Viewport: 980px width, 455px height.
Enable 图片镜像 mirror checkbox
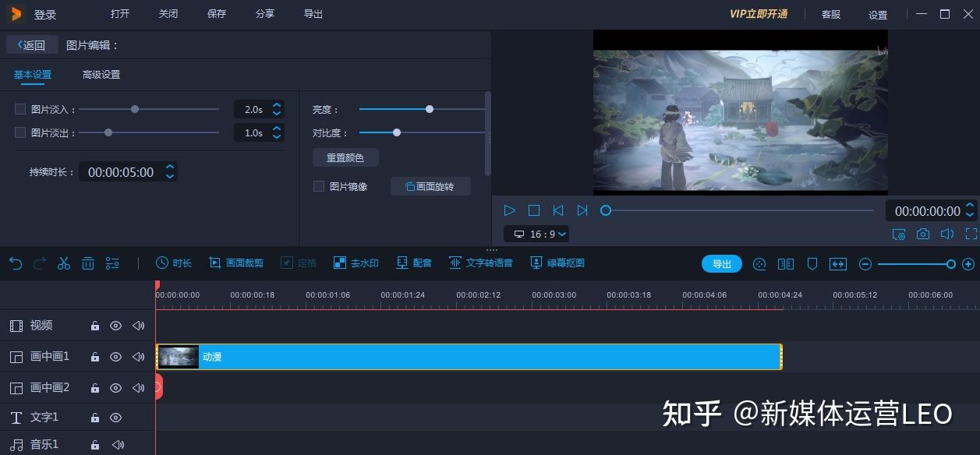[x=318, y=186]
